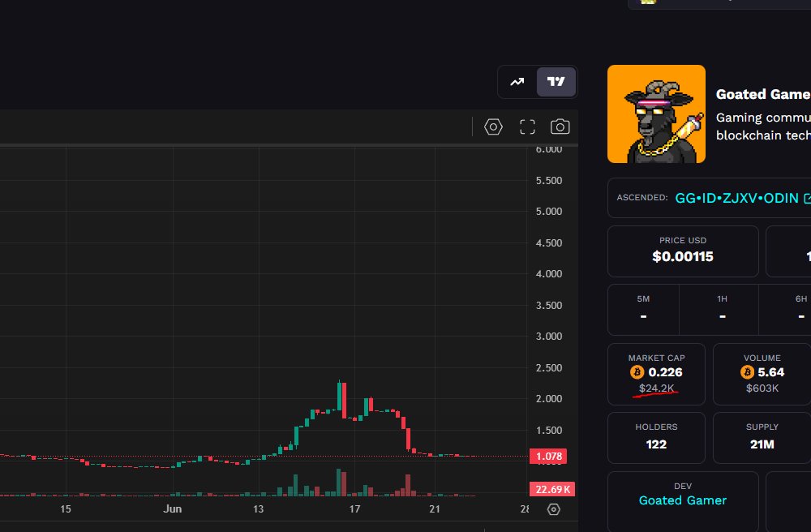Viewport: 811px width, 532px height.
Task: Open the external link icon next to ODIN
Action: [807, 198]
